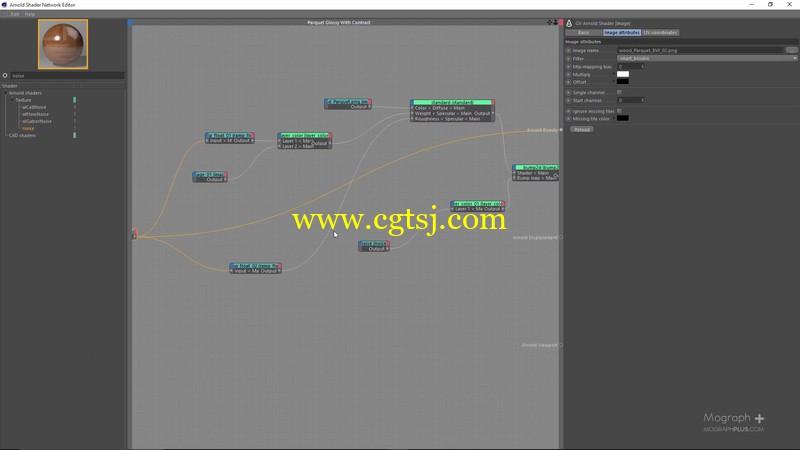The image size is (800, 450).
Task: Open the Filter smart_bicubic dropdown
Action: coord(707,59)
